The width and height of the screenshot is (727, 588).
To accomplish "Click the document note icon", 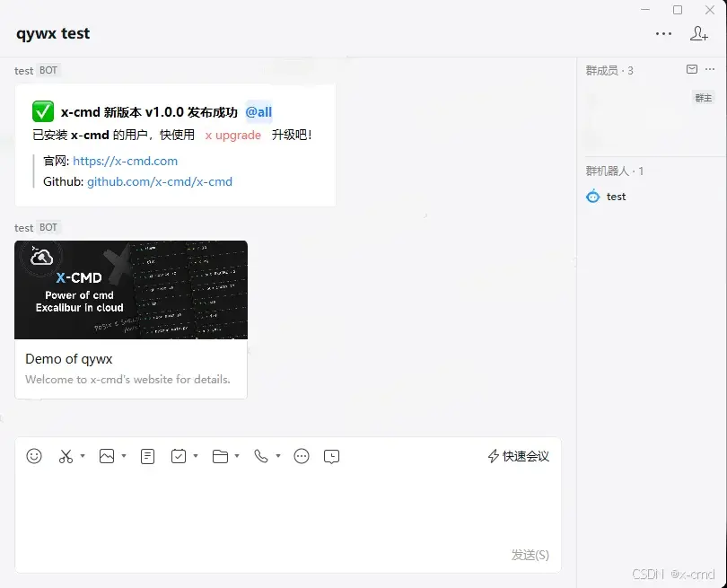I will click(x=147, y=456).
